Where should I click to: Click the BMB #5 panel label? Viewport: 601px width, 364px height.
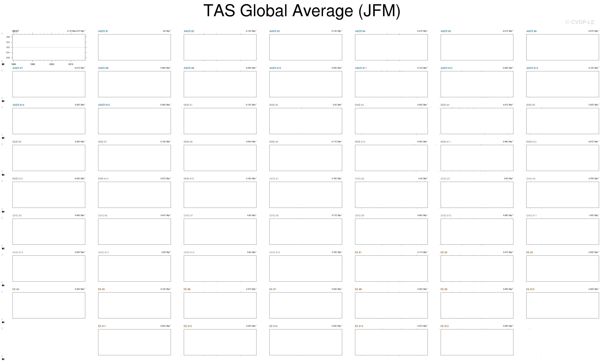point(531,105)
